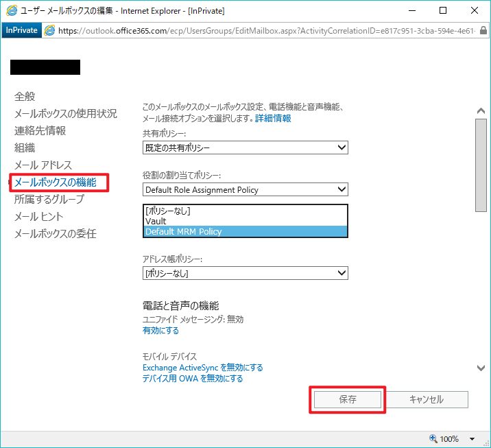Click the vertical scrollbar thumb

coord(481,165)
